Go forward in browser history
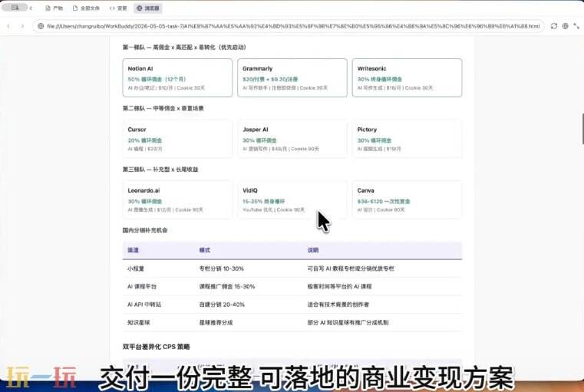This screenshot has width=584, height=392. tap(22, 26)
